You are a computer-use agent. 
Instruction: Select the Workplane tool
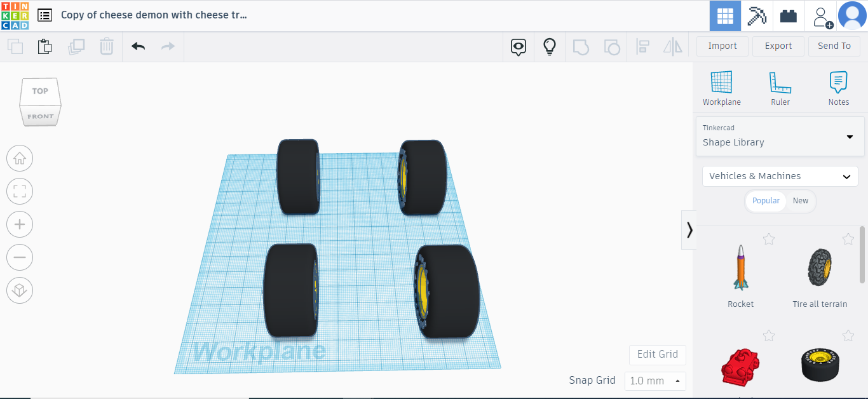click(x=722, y=88)
